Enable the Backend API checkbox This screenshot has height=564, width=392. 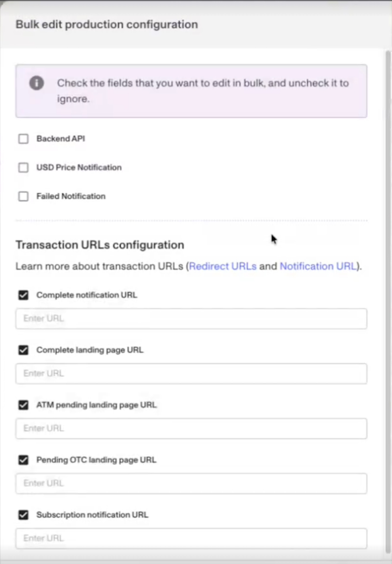(24, 139)
